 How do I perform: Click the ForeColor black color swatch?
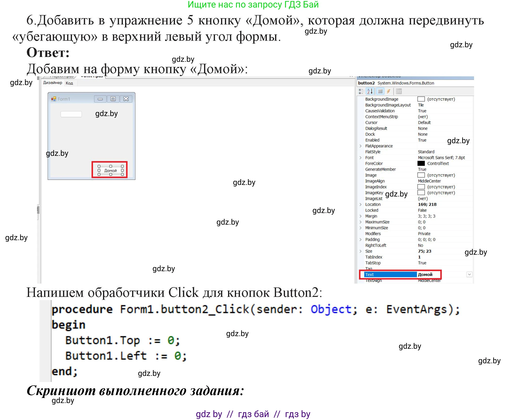(421, 163)
